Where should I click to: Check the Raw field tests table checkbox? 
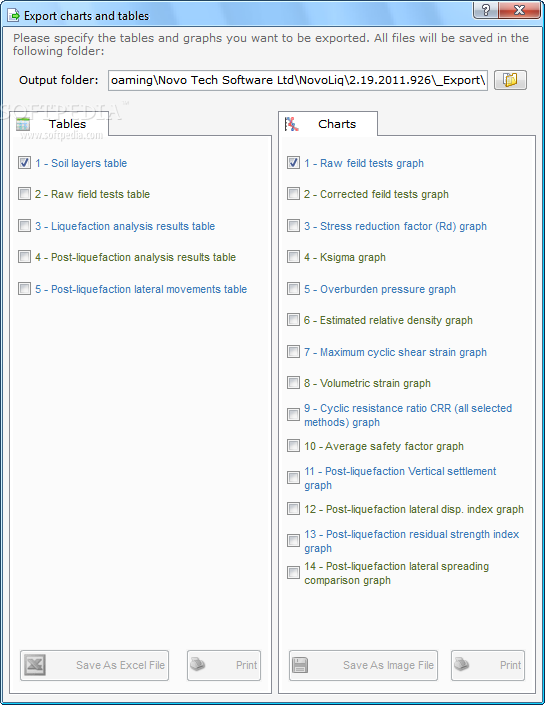coord(24,194)
